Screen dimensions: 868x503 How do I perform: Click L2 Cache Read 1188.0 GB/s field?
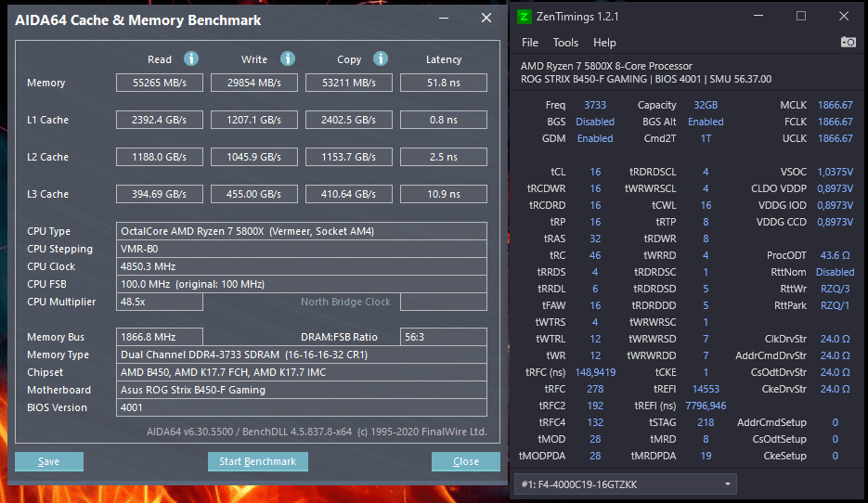point(160,157)
